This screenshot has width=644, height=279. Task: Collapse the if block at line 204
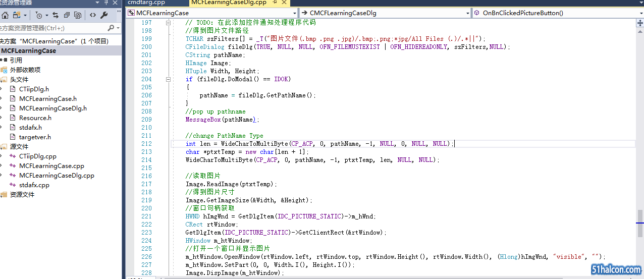point(168,79)
